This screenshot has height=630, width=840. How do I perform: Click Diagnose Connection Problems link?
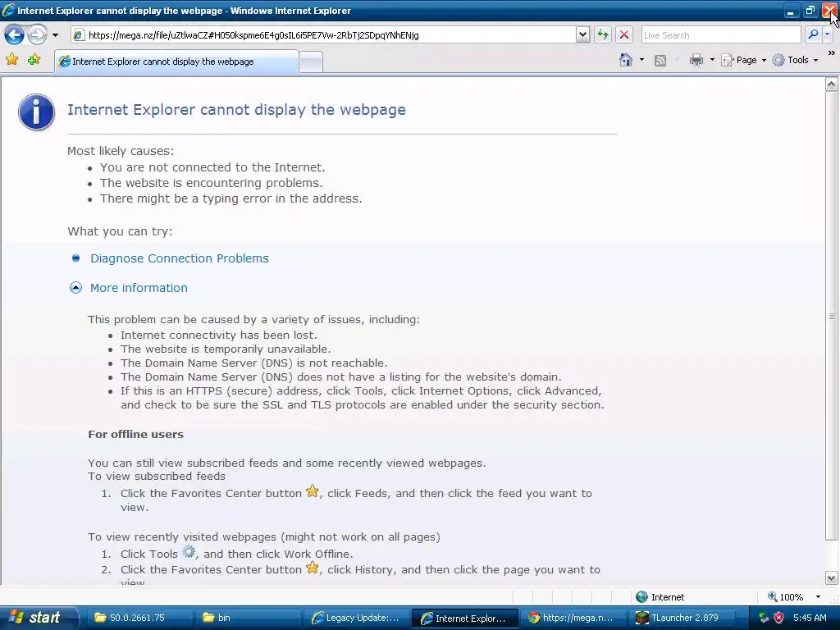click(180, 258)
